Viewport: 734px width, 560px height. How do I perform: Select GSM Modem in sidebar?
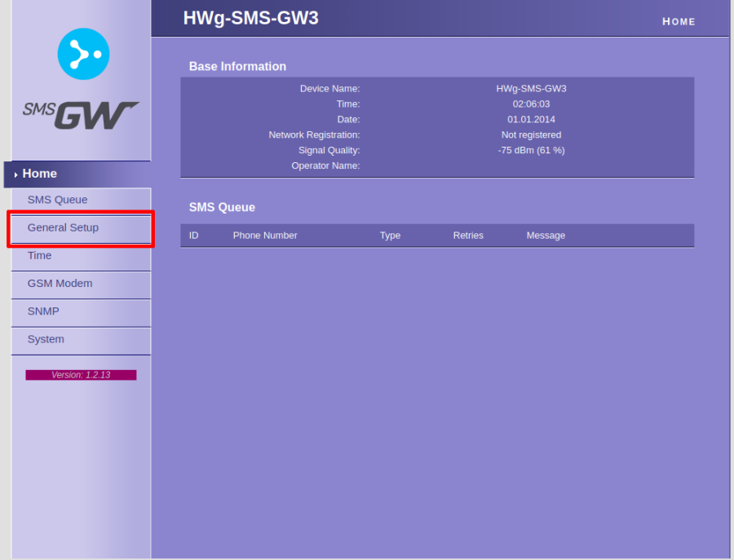coord(81,284)
